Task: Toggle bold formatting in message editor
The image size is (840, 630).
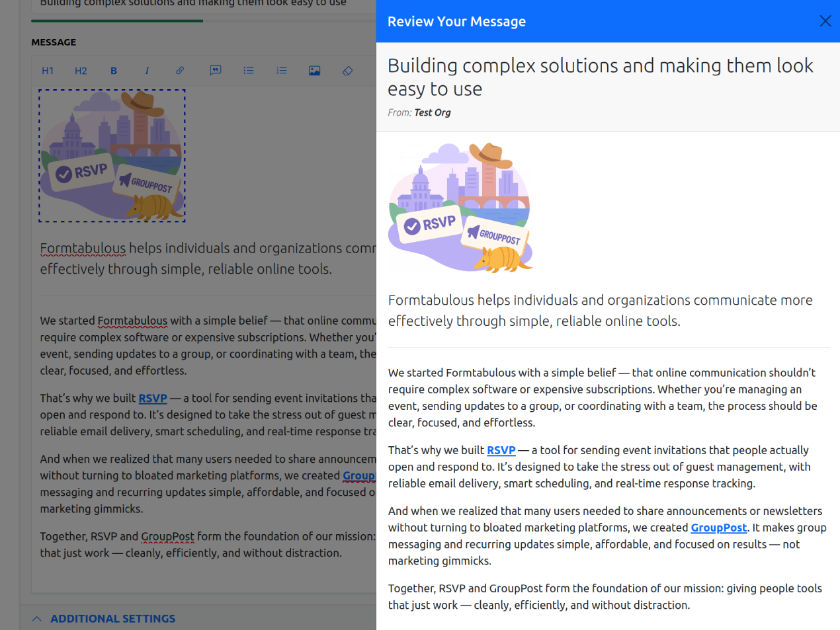Action: (x=114, y=71)
